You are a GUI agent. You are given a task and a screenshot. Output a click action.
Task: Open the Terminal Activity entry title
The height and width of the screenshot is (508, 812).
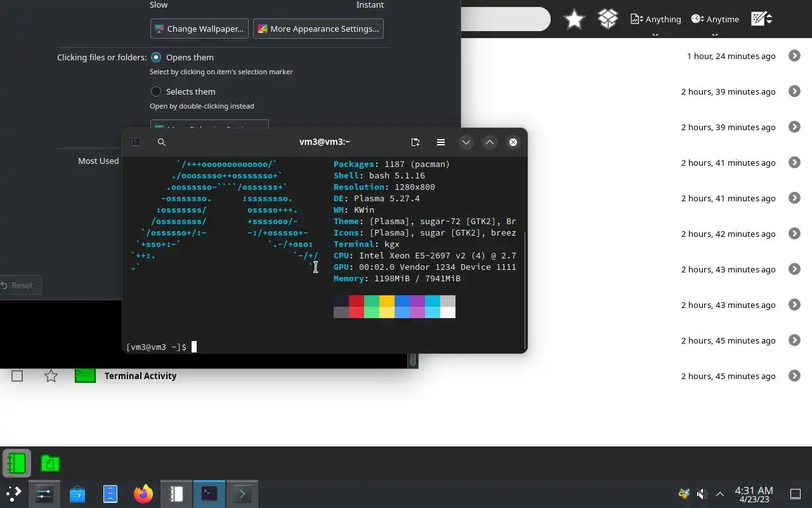tap(140, 376)
